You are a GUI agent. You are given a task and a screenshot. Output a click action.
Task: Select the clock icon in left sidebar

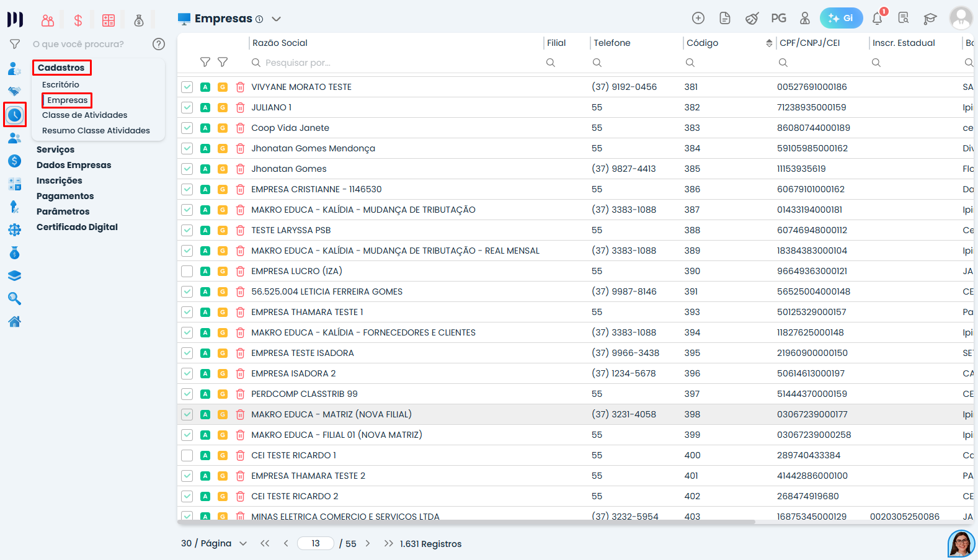[x=15, y=115]
